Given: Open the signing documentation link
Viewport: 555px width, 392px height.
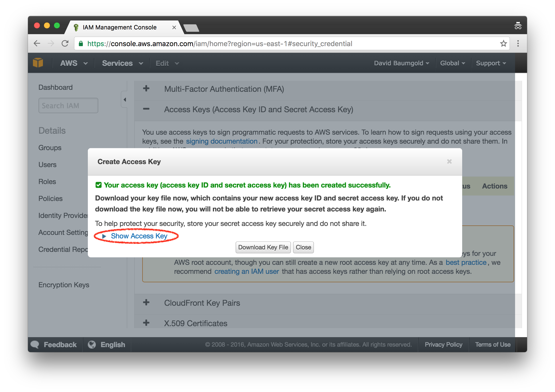Looking at the screenshot, I should [222, 141].
